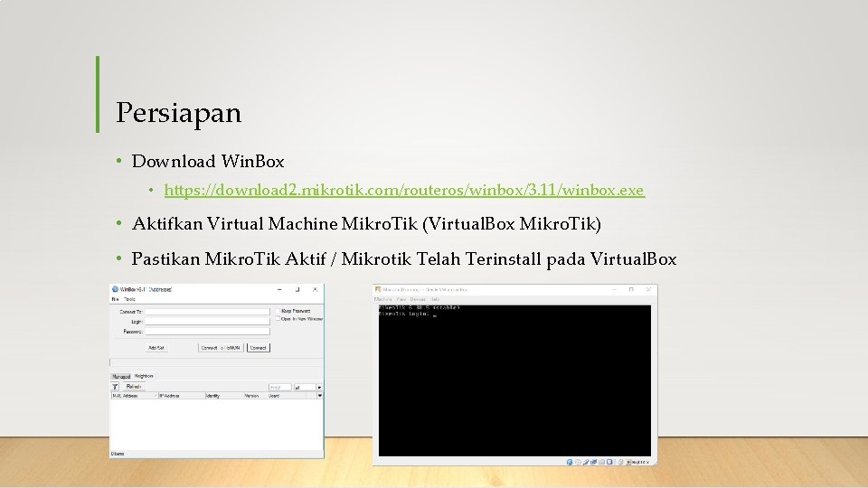The image size is (868, 488).
Task: Click the network adapter status icon
Action: coord(593,462)
